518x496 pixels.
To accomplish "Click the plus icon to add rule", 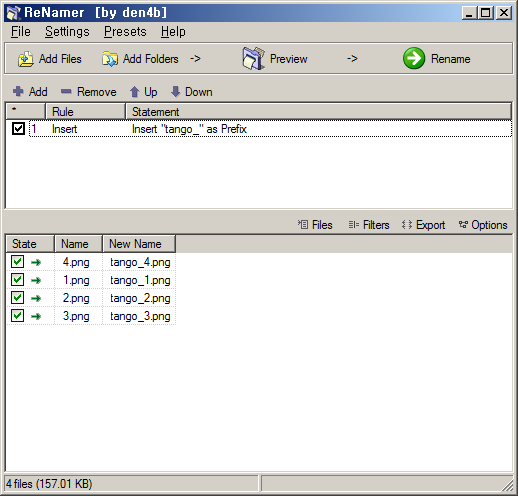I will click(18, 91).
